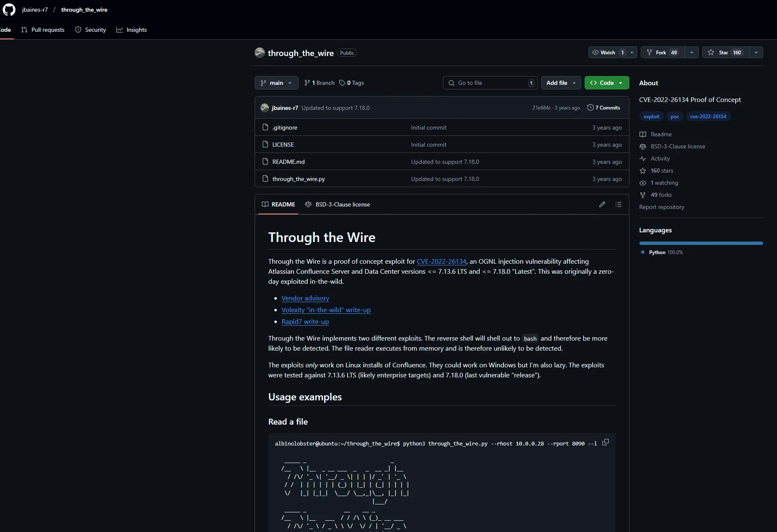Follow the CVE-2022-26134 link in README
This screenshot has height=532, width=777.
(x=441, y=261)
